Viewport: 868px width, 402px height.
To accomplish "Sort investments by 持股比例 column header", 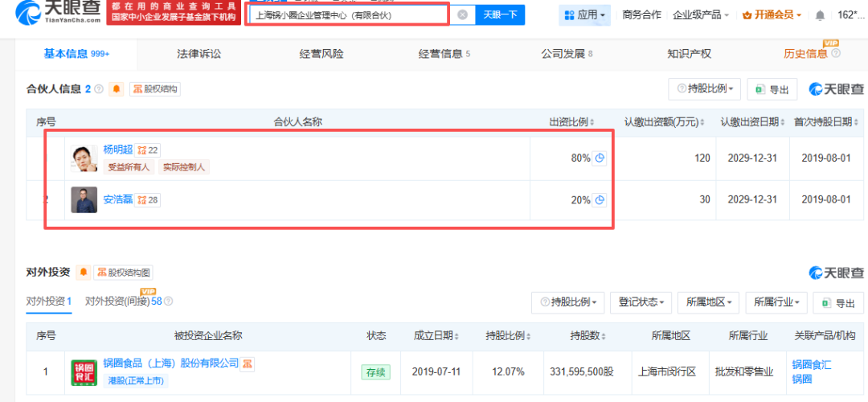I will coord(508,335).
